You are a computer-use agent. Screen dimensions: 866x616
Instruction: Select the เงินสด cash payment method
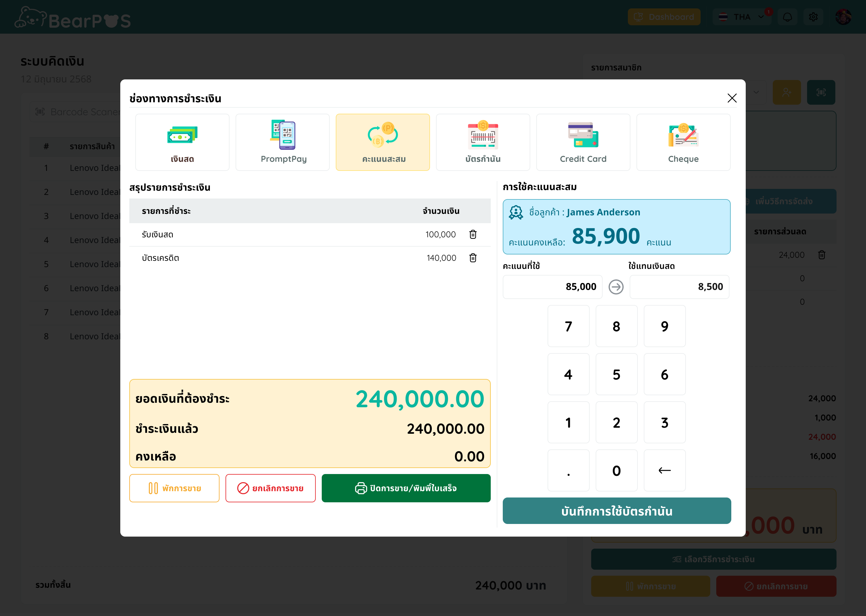[183, 142]
